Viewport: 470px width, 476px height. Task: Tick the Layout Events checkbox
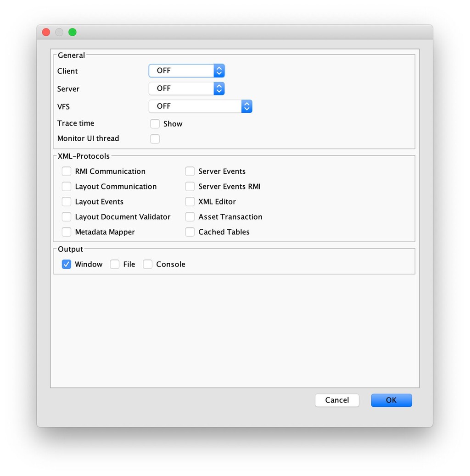click(67, 202)
